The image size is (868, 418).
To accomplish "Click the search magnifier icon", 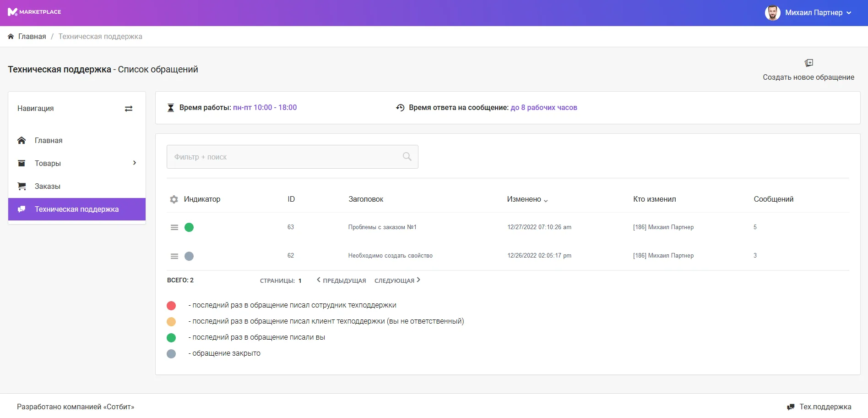I will pos(407,157).
